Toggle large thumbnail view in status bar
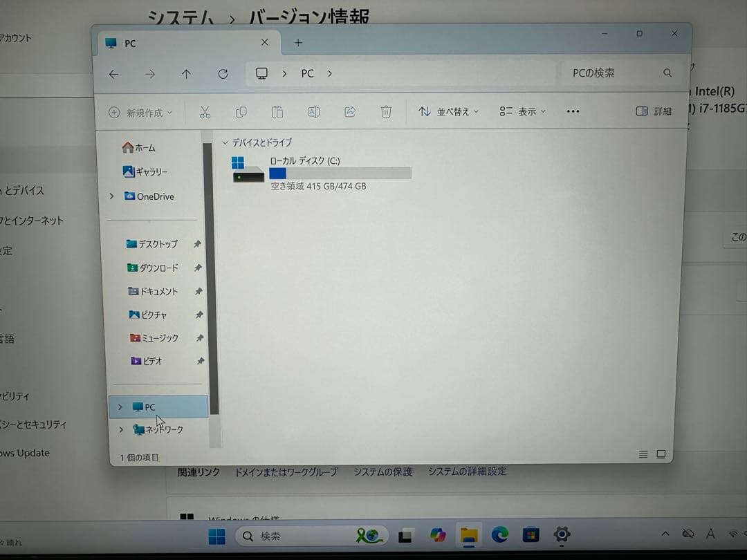747x560 pixels. (x=661, y=454)
